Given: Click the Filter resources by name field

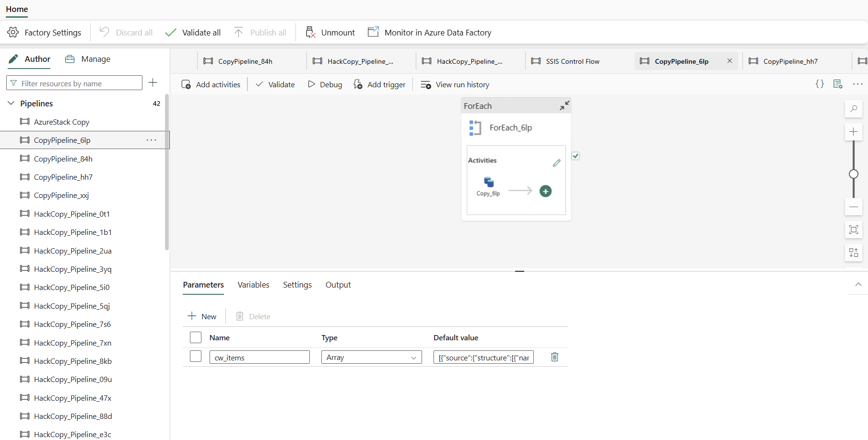Looking at the screenshot, I should tap(74, 83).
